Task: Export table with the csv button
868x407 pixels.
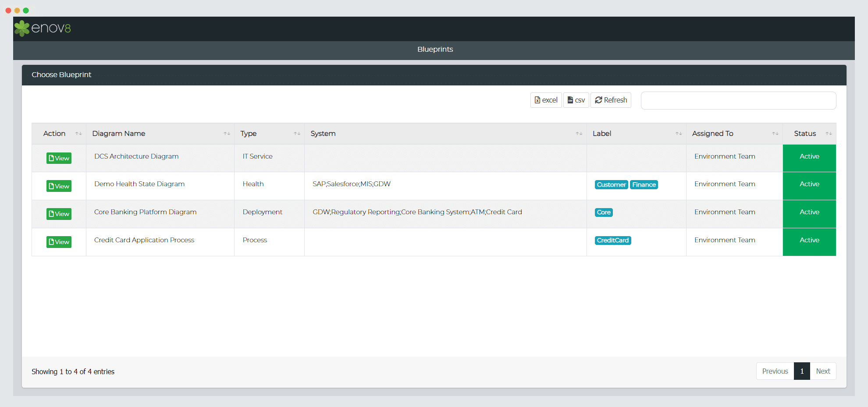Action: pos(576,100)
